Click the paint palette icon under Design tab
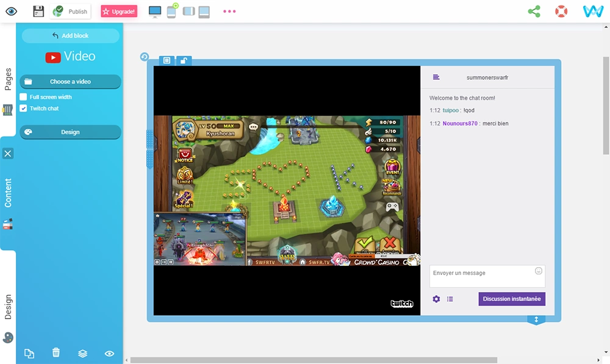The height and width of the screenshot is (364, 610). click(x=8, y=338)
